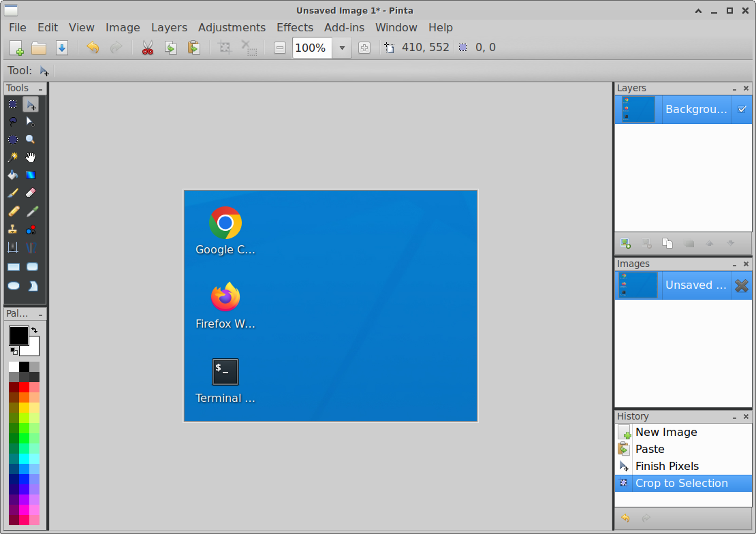Click the Background layer thumbnail
Image resolution: width=756 pixels, height=534 pixels.
pos(638,110)
